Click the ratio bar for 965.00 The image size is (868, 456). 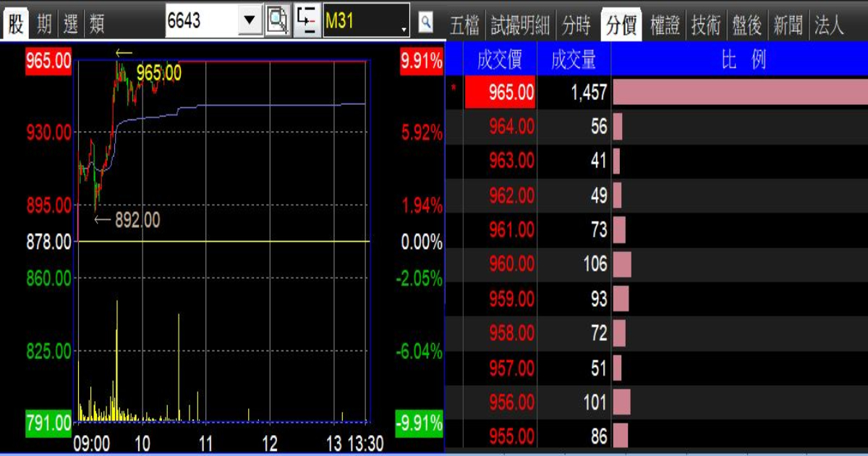(740, 92)
